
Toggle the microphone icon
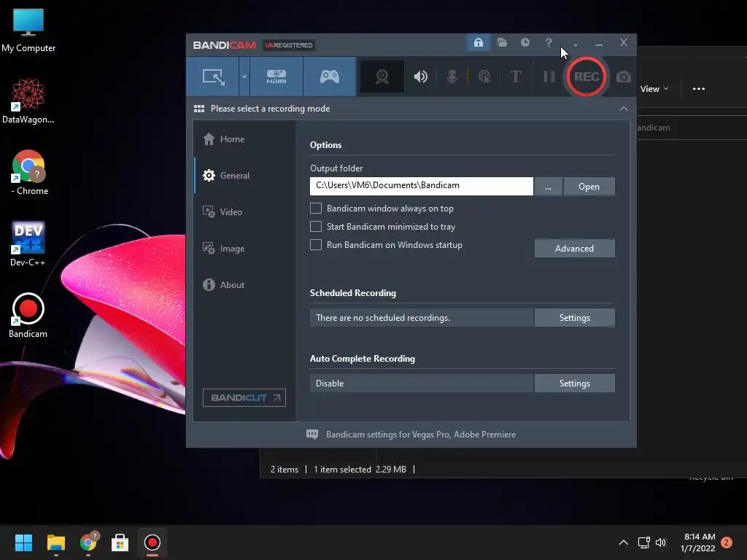coord(452,77)
